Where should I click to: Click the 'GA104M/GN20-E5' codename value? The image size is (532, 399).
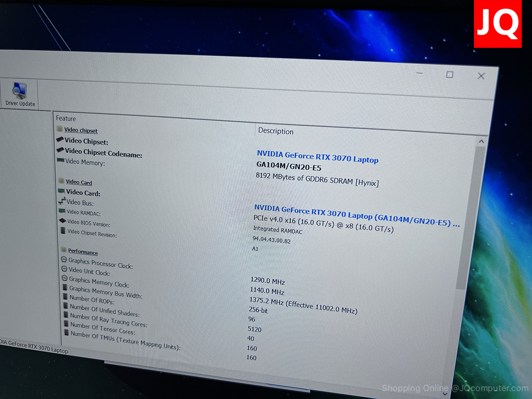(289, 166)
